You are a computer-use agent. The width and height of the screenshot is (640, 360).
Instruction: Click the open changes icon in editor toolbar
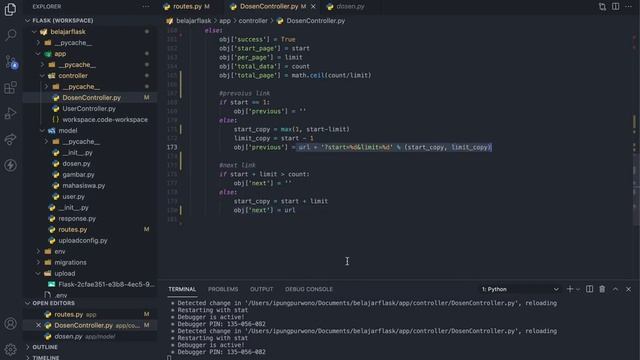(602, 7)
